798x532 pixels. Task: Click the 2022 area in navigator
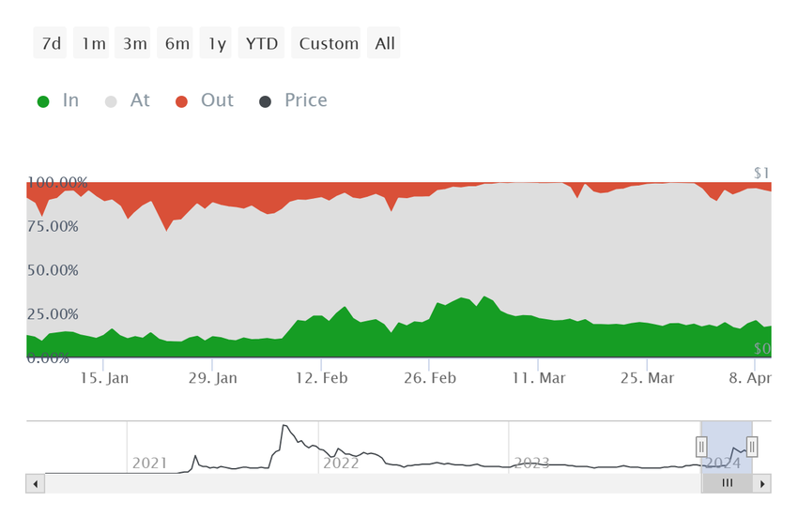[x=341, y=463]
